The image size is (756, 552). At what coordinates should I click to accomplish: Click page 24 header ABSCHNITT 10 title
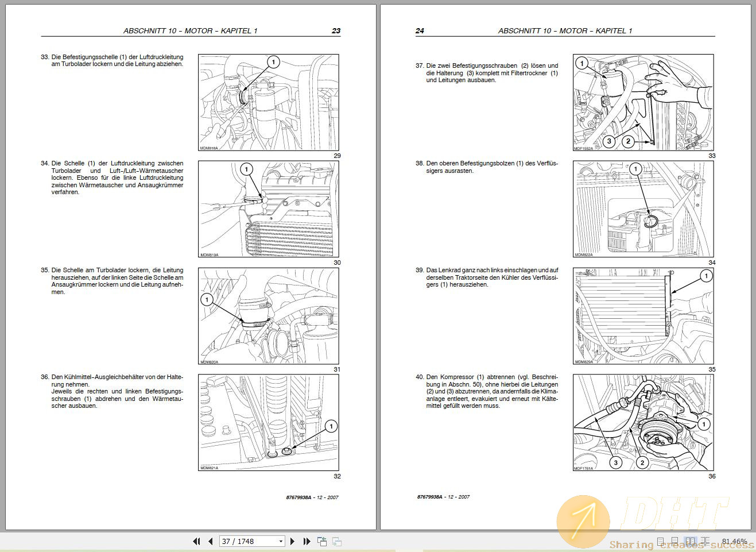565,31
